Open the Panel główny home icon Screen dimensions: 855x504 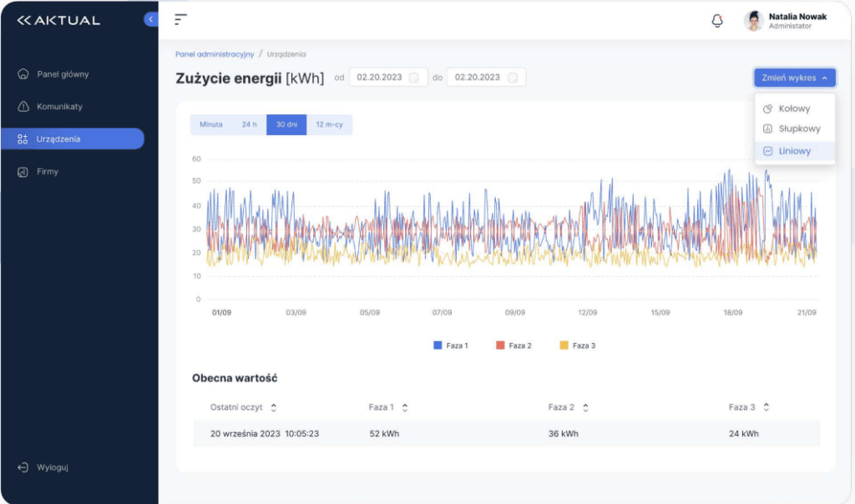[x=25, y=73]
